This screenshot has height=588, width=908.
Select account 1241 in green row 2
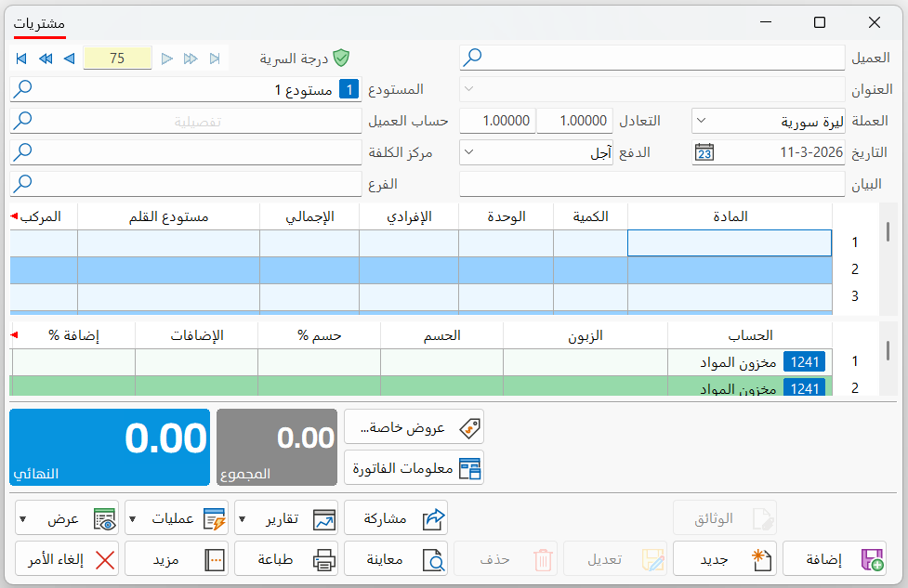click(750, 386)
